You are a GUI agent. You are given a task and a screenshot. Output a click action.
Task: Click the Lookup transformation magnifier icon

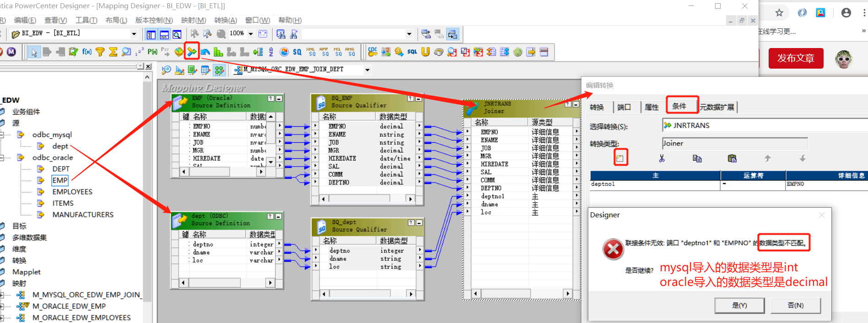[126, 52]
